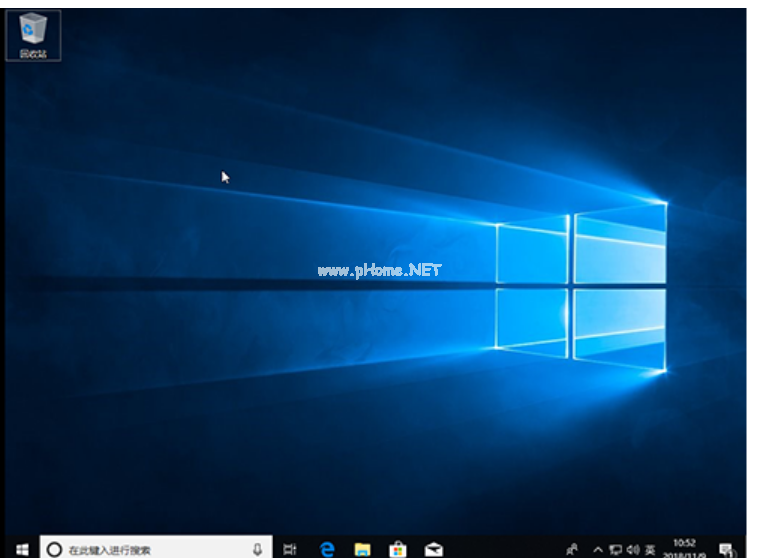
Task: Click the speaker volume icon
Action: (633, 549)
